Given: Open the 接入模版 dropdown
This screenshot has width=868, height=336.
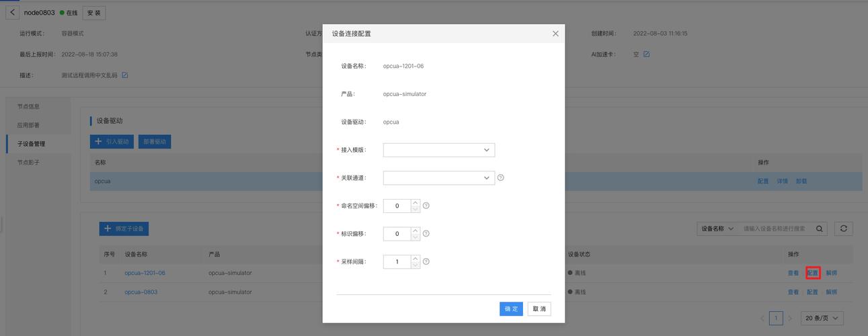Looking at the screenshot, I should pos(438,150).
